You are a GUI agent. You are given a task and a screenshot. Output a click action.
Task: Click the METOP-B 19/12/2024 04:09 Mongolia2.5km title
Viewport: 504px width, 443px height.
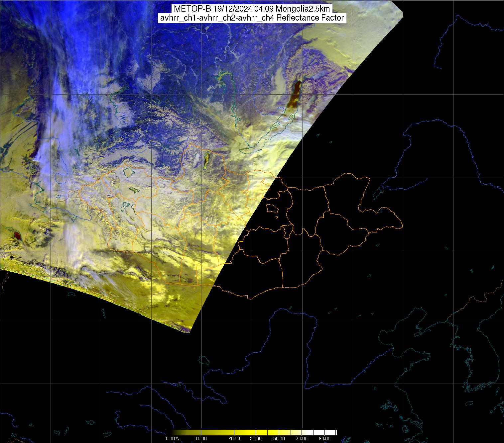pos(252,9)
